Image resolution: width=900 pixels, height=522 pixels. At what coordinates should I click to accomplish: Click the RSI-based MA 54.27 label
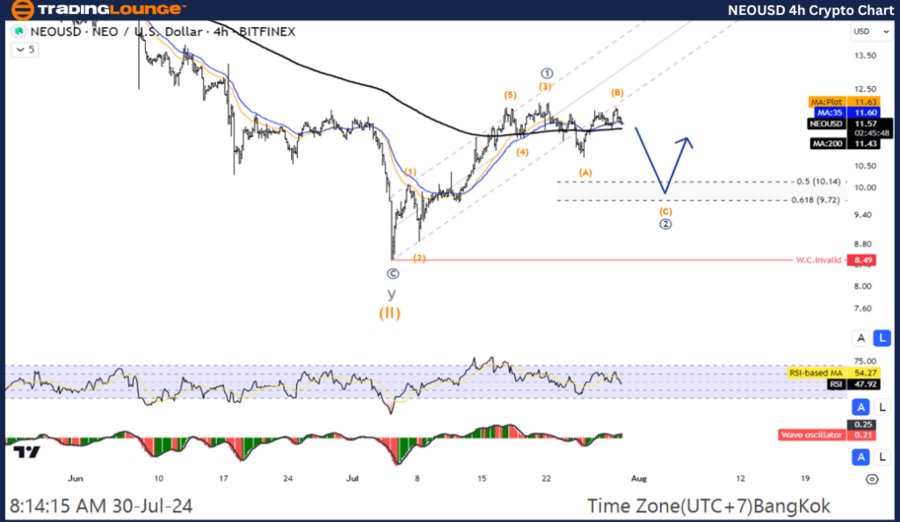(833, 373)
